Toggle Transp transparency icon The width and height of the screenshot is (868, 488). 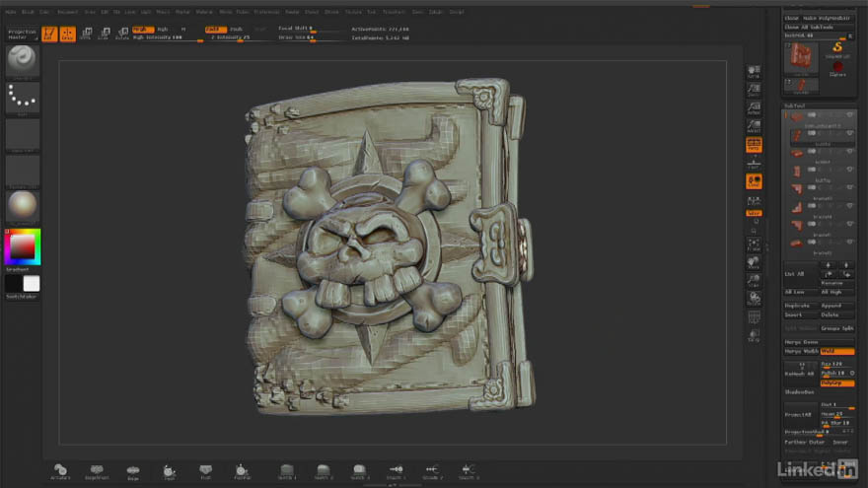754,336
